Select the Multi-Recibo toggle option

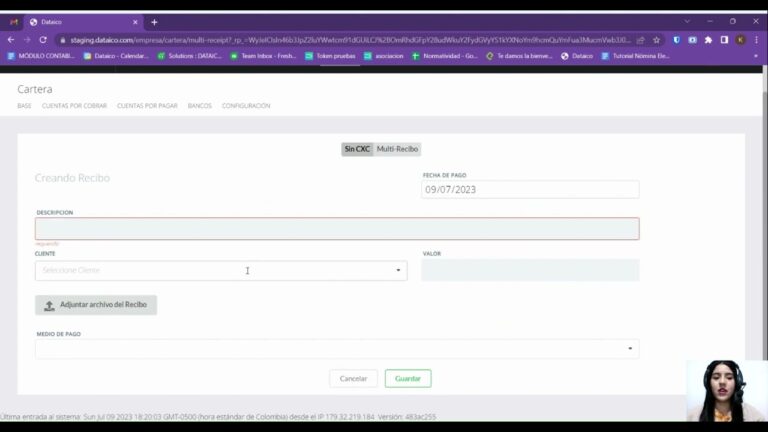pyautogui.click(x=397, y=149)
